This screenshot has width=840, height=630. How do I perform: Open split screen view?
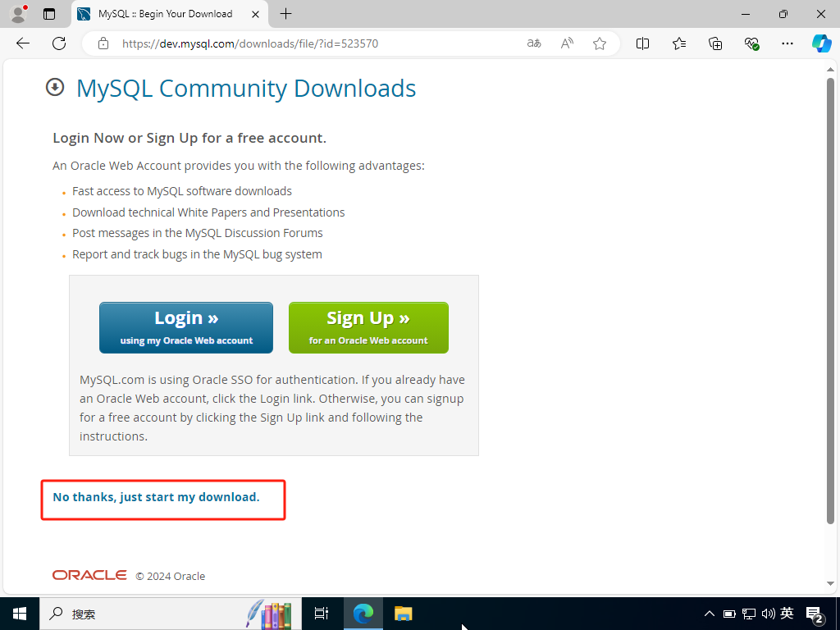click(642, 43)
